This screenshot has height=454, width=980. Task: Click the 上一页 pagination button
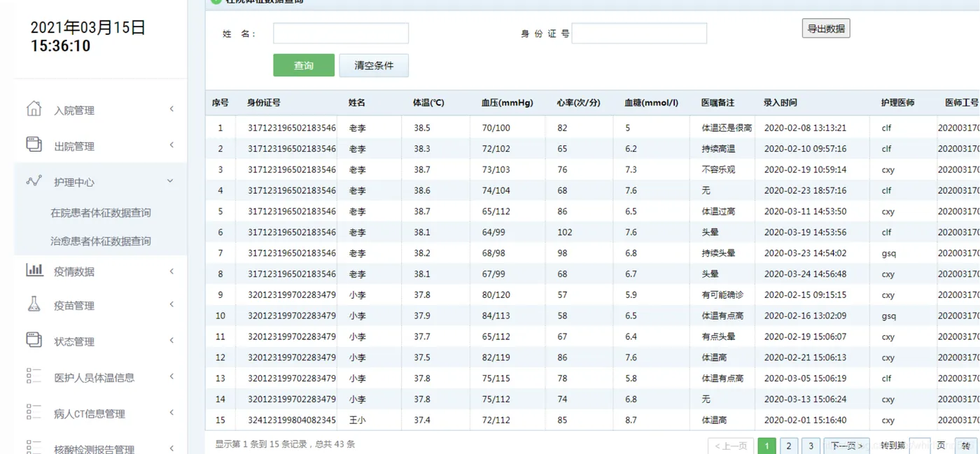731,446
